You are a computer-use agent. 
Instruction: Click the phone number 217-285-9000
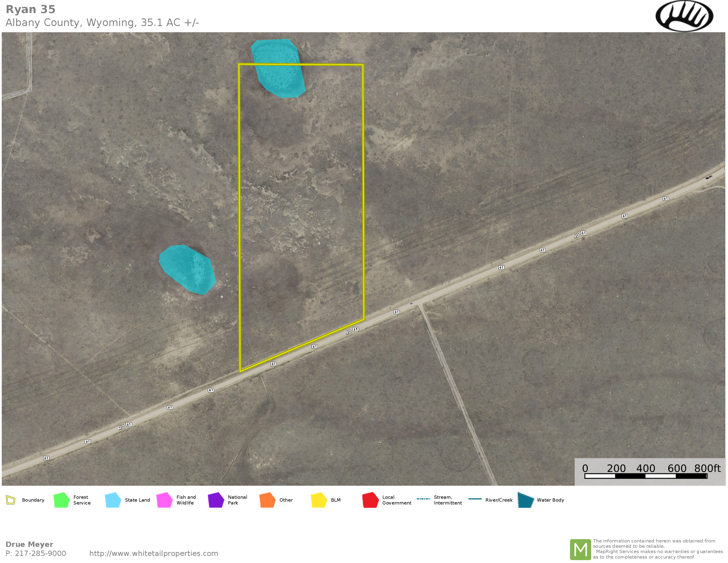click(40, 553)
